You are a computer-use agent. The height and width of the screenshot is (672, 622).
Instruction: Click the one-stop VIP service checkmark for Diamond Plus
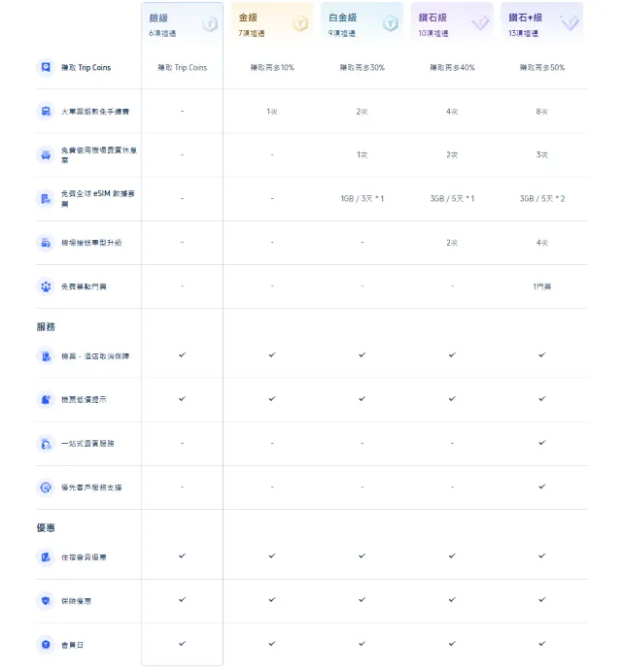click(542, 443)
